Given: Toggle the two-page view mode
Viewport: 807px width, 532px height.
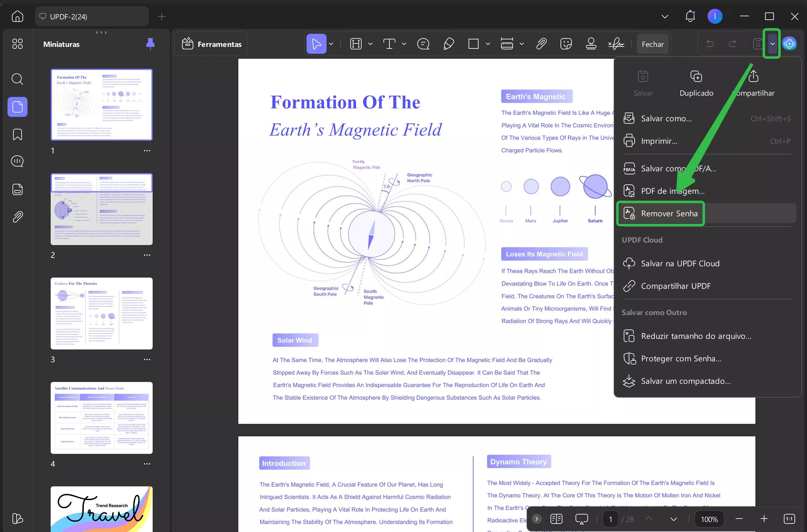Looking at the screenshot, I should (556, 519).
